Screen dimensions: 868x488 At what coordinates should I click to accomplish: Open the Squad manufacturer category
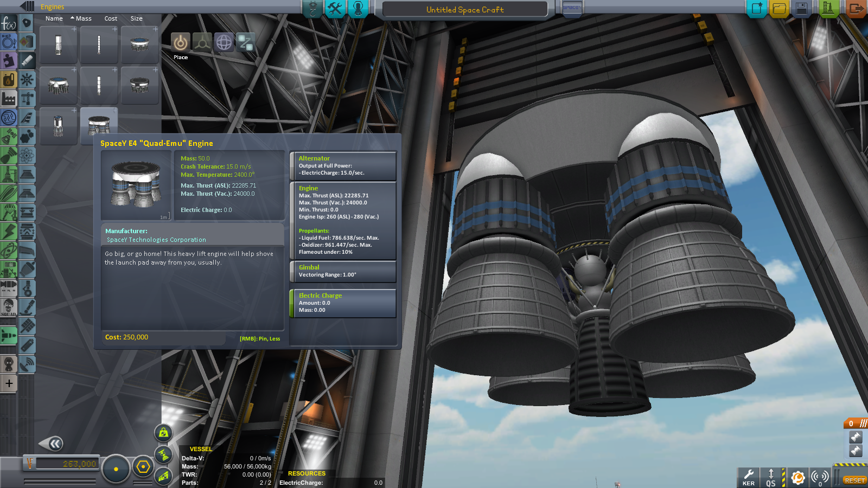point(9,306)
